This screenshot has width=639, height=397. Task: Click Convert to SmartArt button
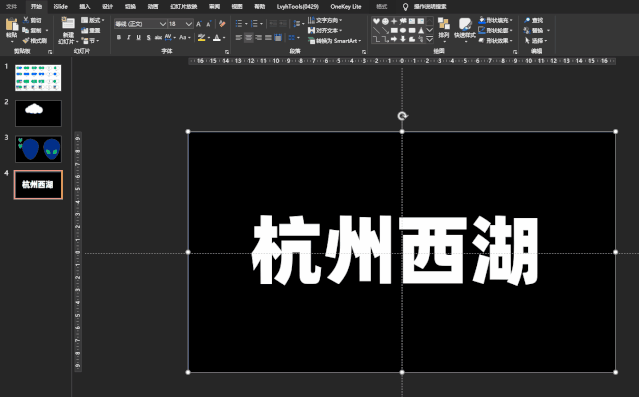335,40
